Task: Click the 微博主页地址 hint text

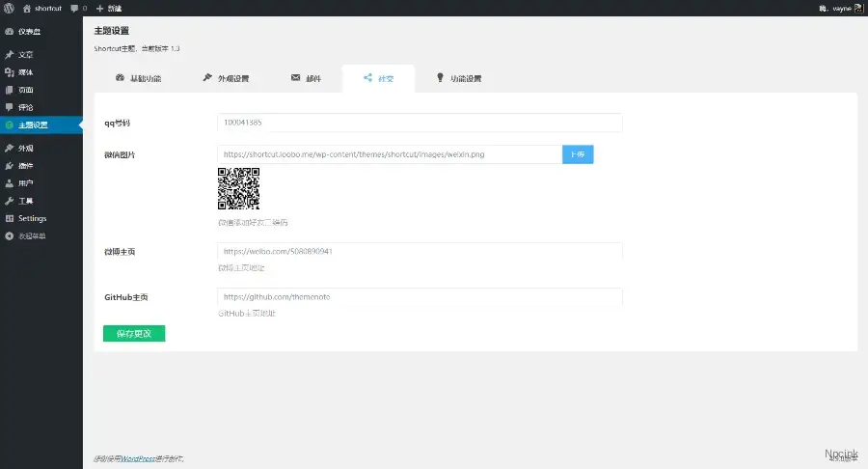Action: coord(241,268)
